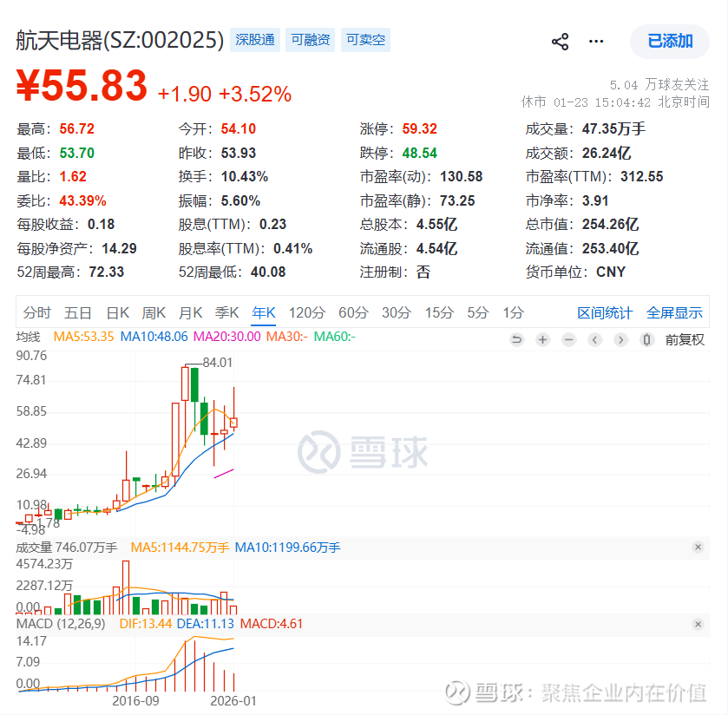Select the 年K tab
This screenshot has width=728, height=715.
click(x=264, y=312)
